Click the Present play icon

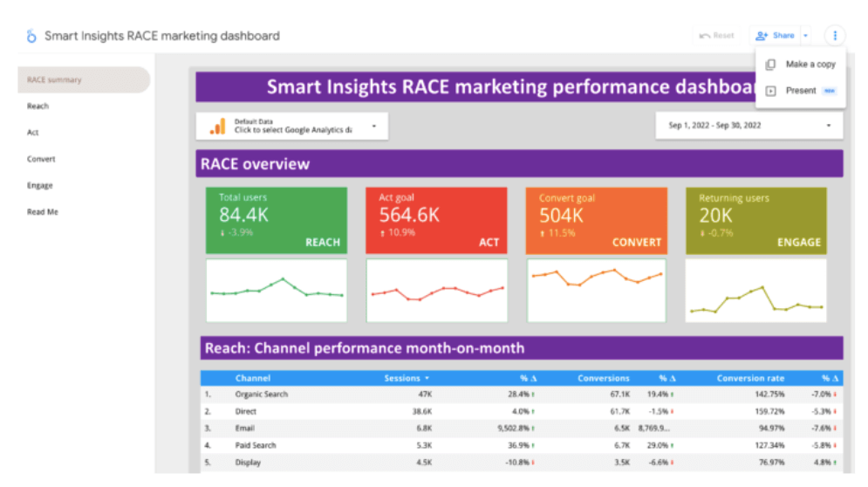pos(770,91)
